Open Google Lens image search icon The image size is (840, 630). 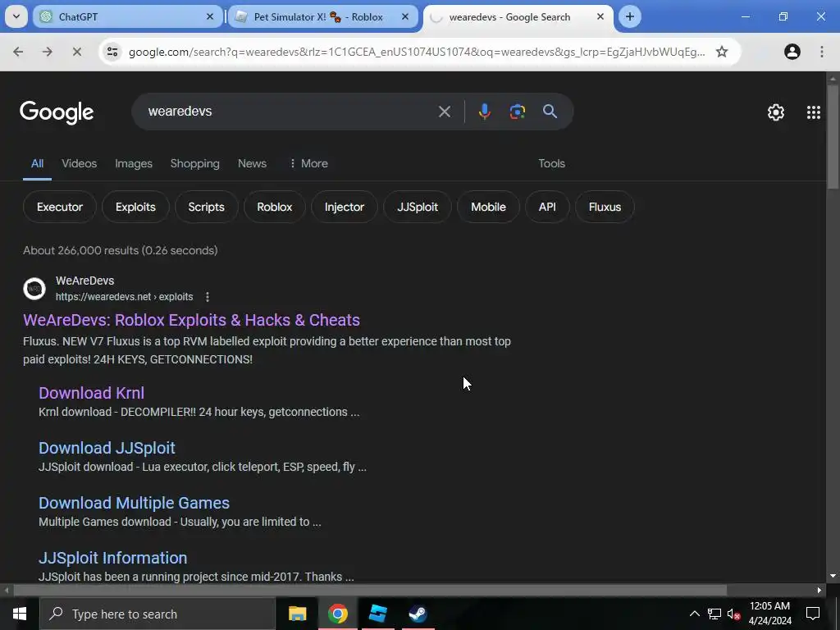(x=517, y=112)
